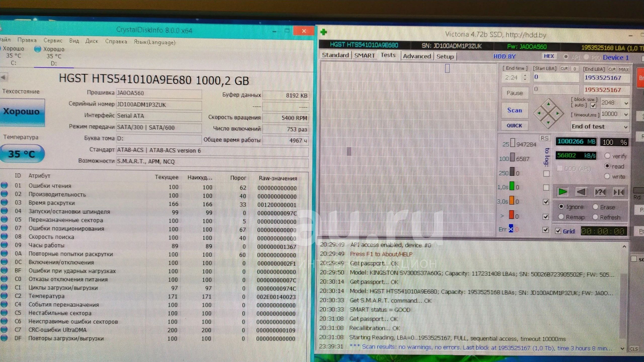Click status circle of row 09 Часы работы
This screenshot has width=644, height=362.
4,245
